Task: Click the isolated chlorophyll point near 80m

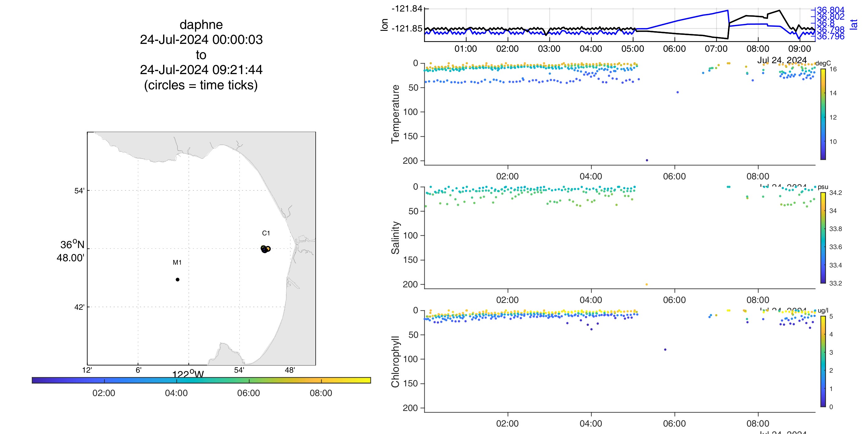Action: (665, 349)
